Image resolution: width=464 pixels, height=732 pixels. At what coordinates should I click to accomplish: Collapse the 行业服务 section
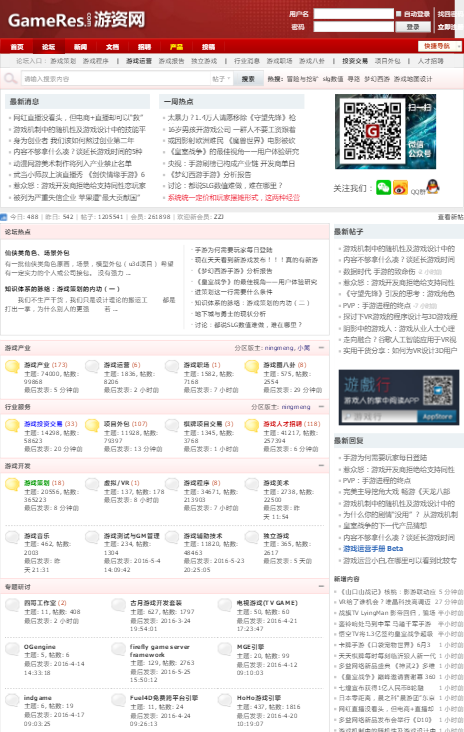[321, 407]
